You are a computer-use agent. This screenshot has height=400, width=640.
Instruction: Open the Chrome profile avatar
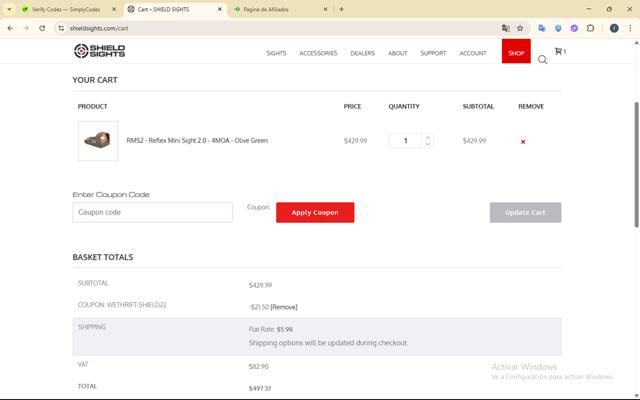(614, 28)
